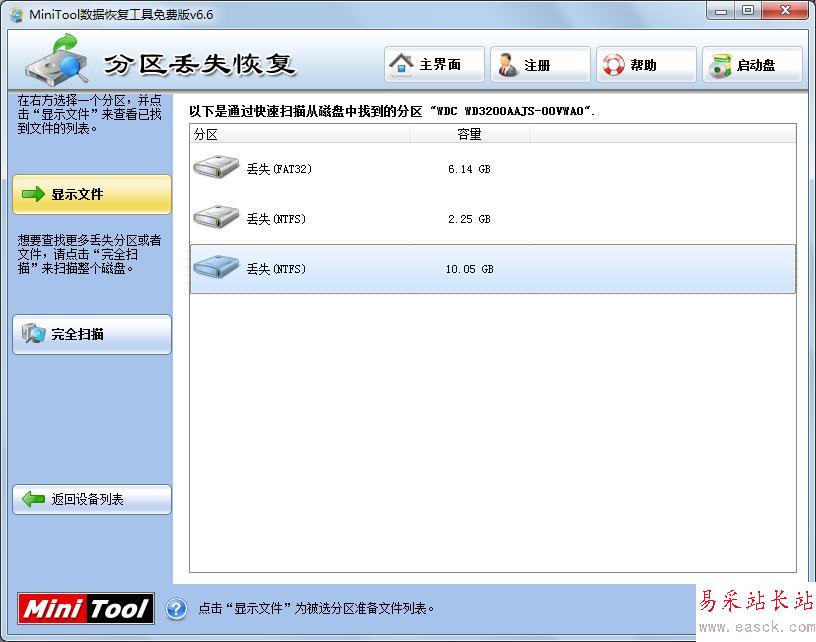
Task: Click the 注册 register person icon
Action: click(507, 65)
